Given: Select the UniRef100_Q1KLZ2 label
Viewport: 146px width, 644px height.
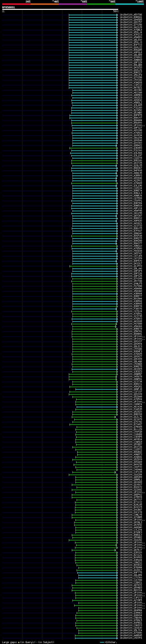Looking at the screenshot, I should tap(131, 47).
